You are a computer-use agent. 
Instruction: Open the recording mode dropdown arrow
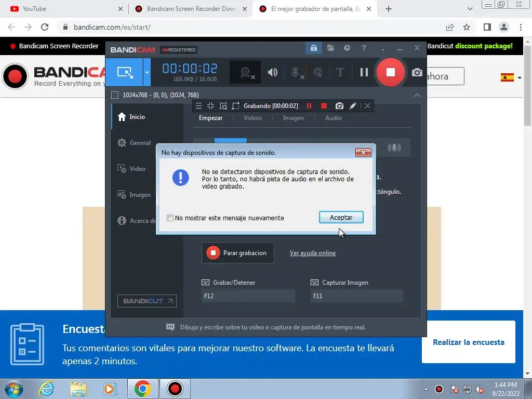point(147,72)
